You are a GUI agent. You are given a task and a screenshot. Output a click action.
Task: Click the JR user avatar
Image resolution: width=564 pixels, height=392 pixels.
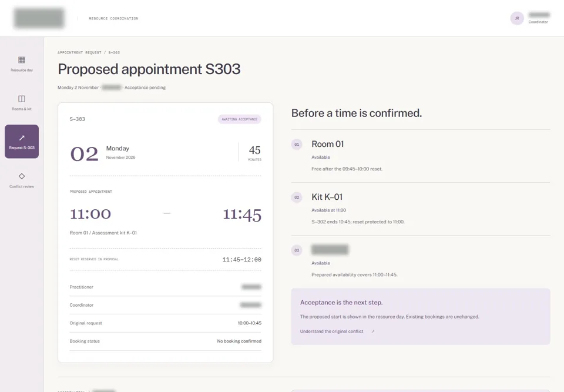coord(517,18)
